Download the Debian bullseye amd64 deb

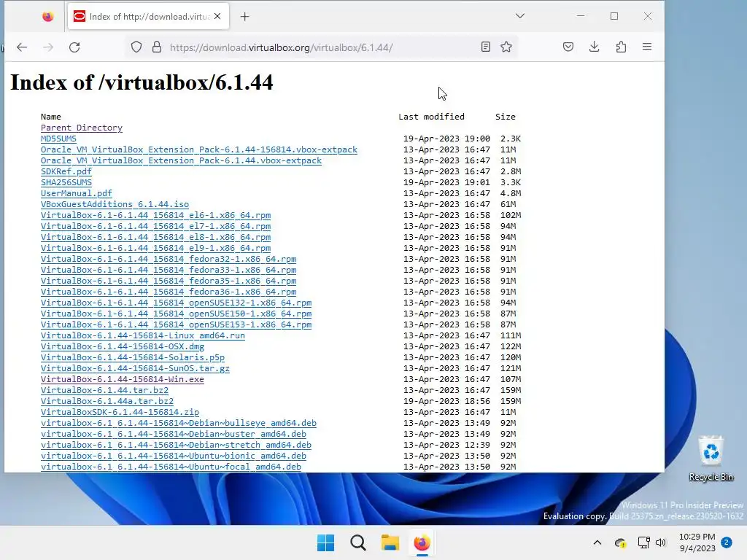[x=179, y=424]
